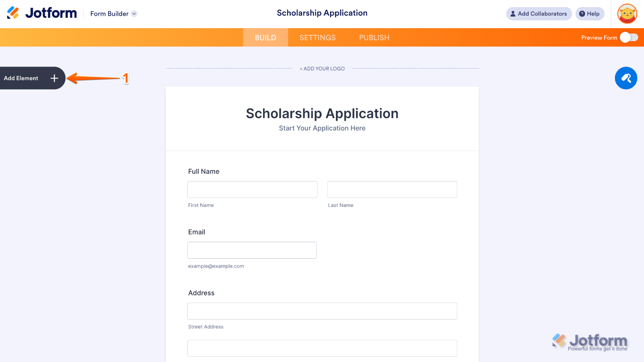
Task: Open the Jotform AI assistant bubble
Action: pos(626,78)
